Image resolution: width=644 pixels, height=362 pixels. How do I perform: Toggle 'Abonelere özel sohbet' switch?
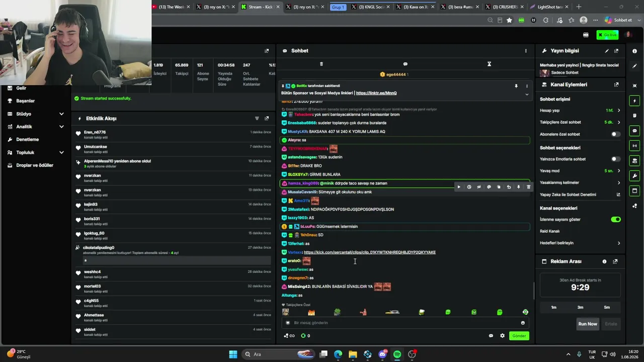click(x=615, y=134)
